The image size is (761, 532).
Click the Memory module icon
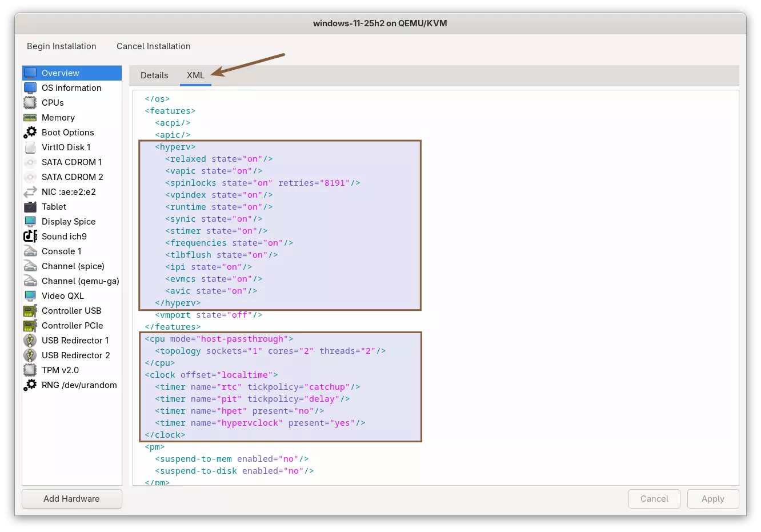(x=30, y=118)
